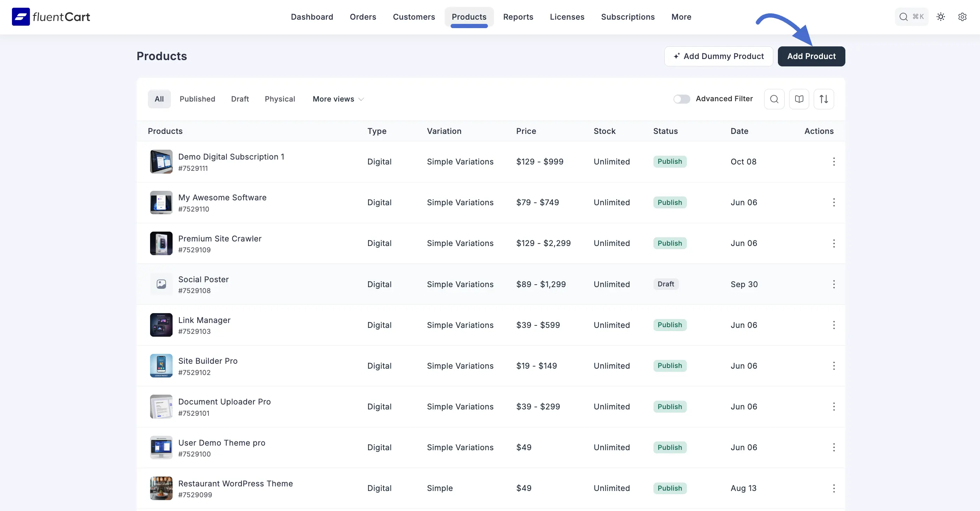This screenshot has height=511, width=980.
Task: Go to Orders in the navigation
Action: (x=362, y=17)
